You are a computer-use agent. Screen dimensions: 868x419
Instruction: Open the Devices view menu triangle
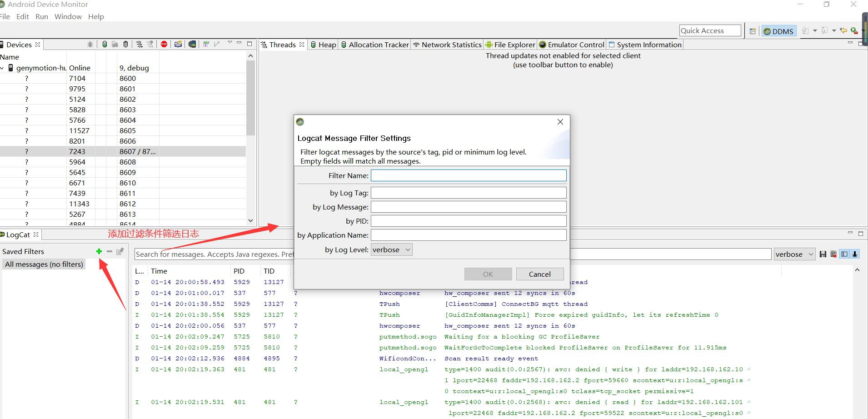click(230, 43)
